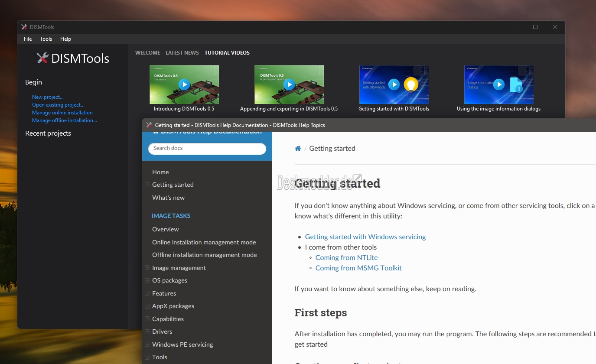Expand the Drivers tree node
The image size is (596, 364).
pyautogui.click(x=147, y=331)
